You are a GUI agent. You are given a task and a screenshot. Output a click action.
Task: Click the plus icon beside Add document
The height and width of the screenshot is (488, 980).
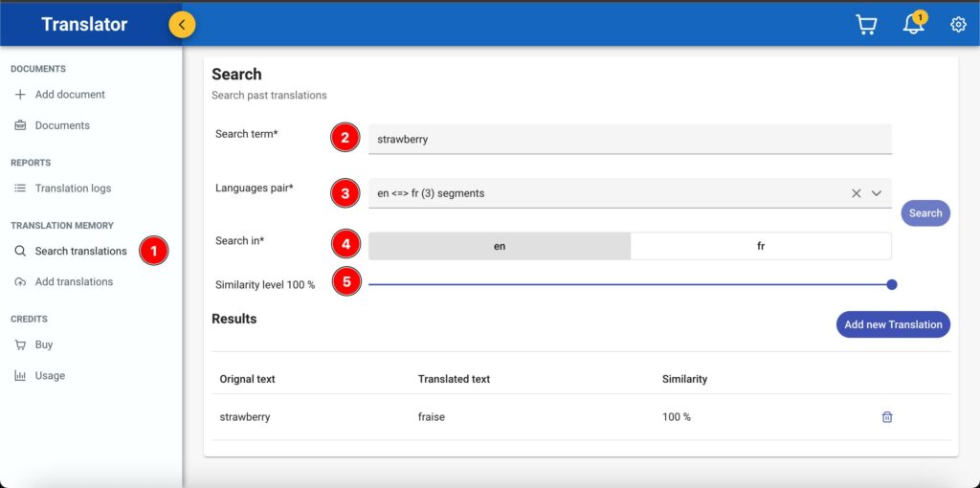[20, 95]
